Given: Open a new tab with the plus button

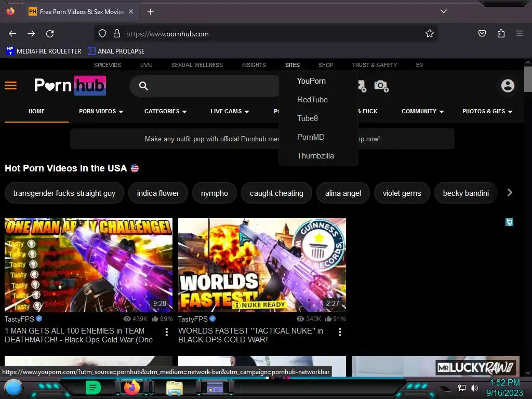Looking at the screenshot, I should point(150,12).
